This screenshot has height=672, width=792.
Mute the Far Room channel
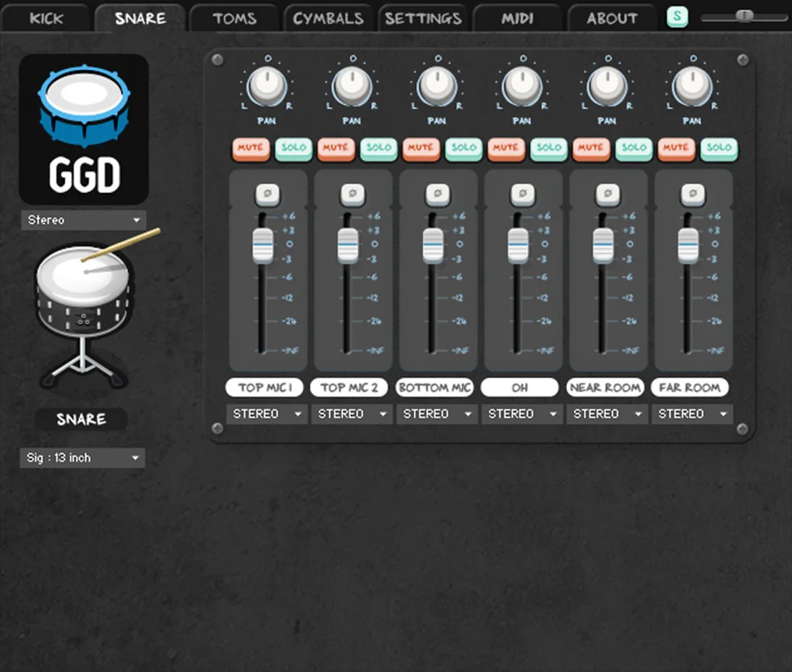676,149
